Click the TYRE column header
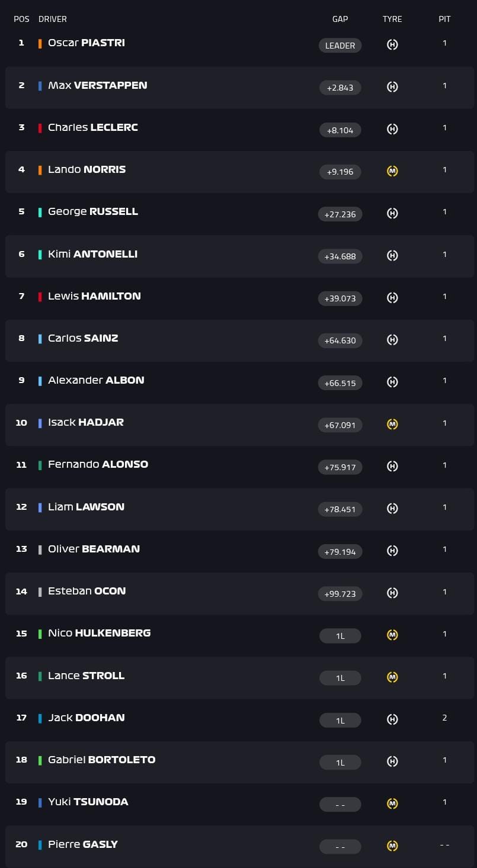This screenshot has height=868, width=477. (x=392, y=19)
